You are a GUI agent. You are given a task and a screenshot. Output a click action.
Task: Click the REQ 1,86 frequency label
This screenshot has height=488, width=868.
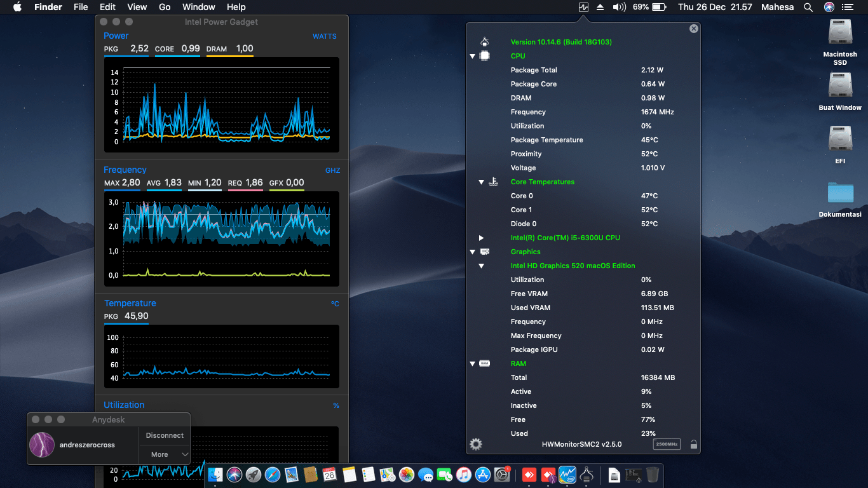pyautogui.click(x=245, y=182)
